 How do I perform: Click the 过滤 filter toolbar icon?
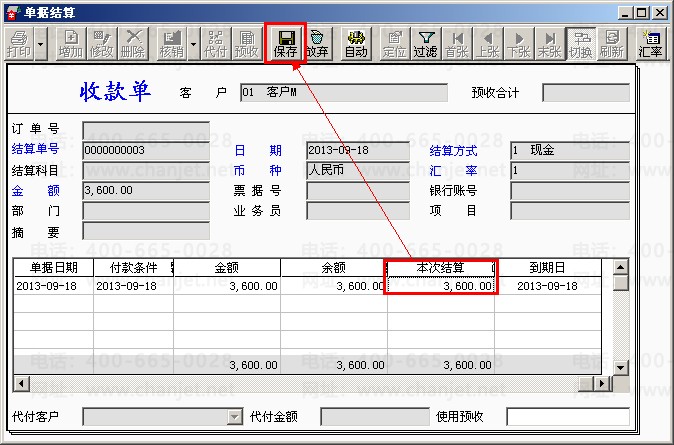pyautogui.click(x=426, y=44)
